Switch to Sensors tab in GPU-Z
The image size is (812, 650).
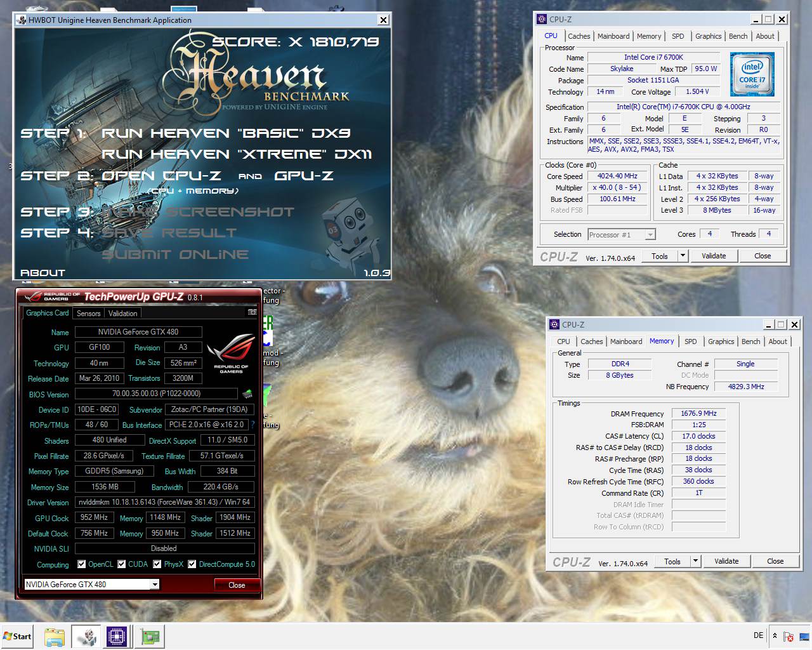(x=89, y=314)
